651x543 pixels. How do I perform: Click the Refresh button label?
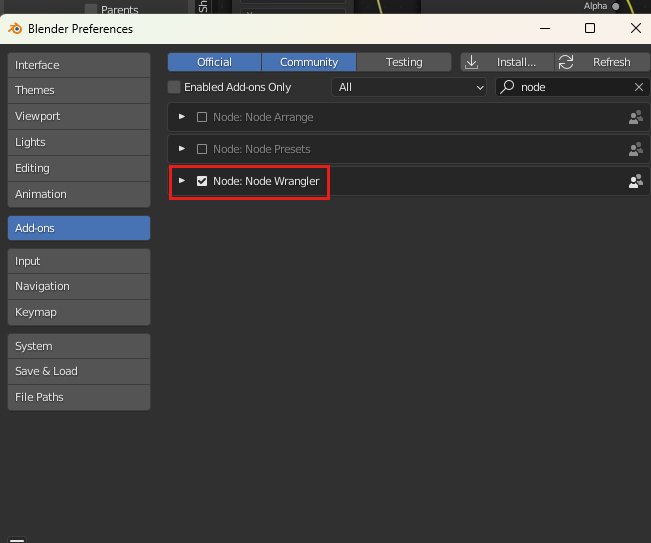click(x=611, y=62)
